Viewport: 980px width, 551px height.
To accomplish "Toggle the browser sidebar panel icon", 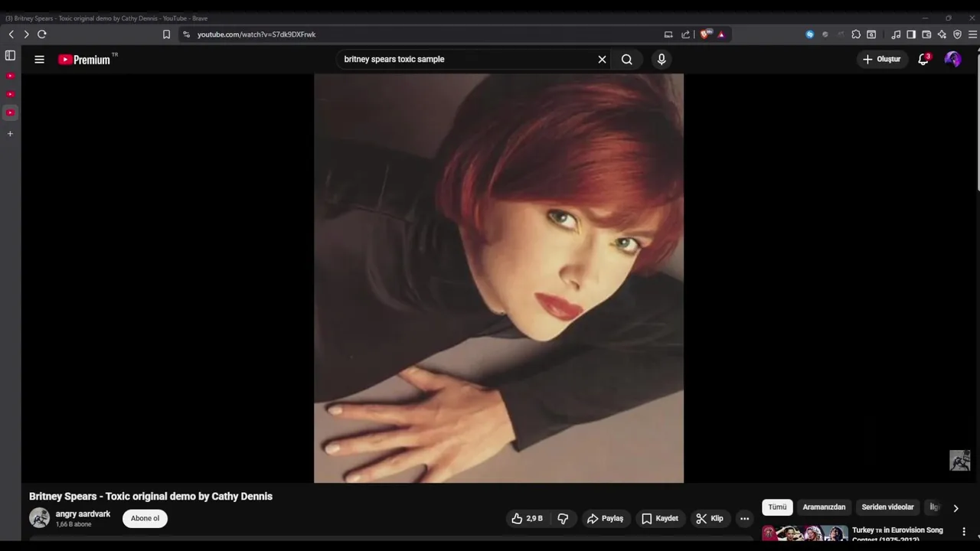I will [911, 34].
